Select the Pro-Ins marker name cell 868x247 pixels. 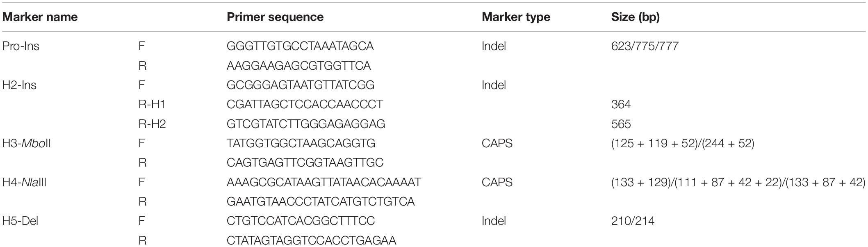point(21,46)
